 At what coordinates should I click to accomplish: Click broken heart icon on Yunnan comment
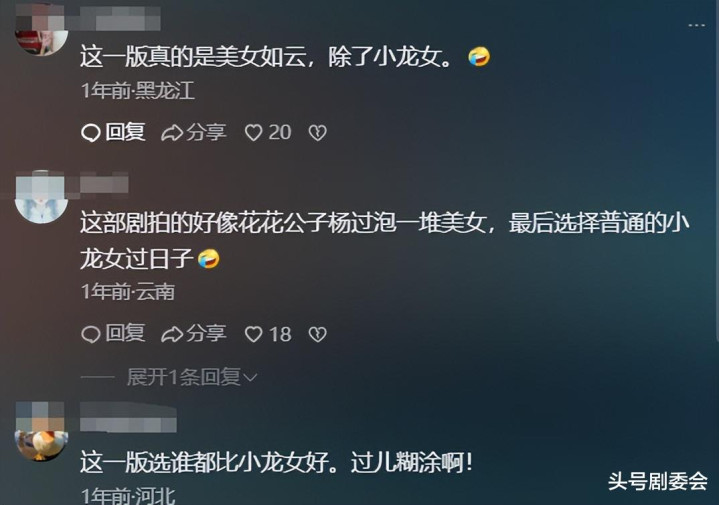coord(317,334)
